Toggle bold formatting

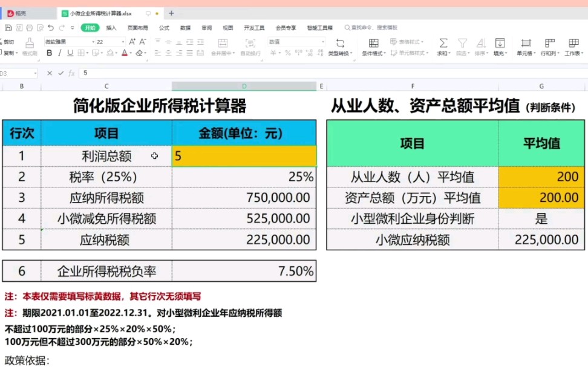pos(49,53)
